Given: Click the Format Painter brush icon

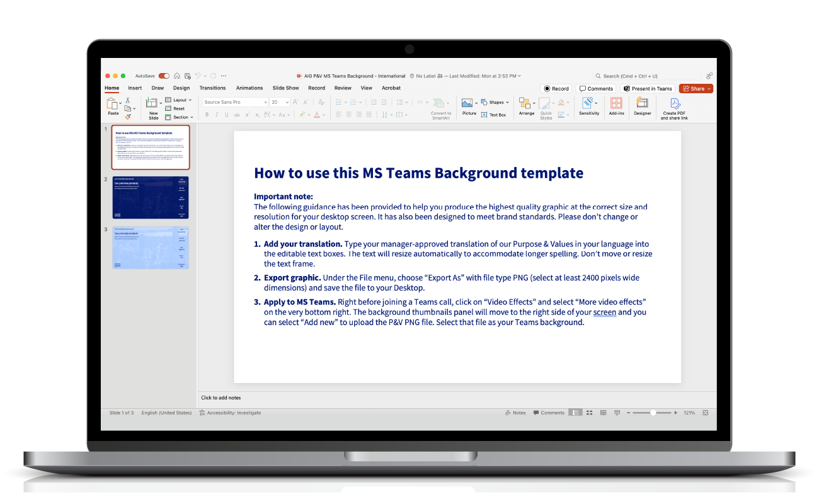Looking at the screenshot, I should 128,117.
